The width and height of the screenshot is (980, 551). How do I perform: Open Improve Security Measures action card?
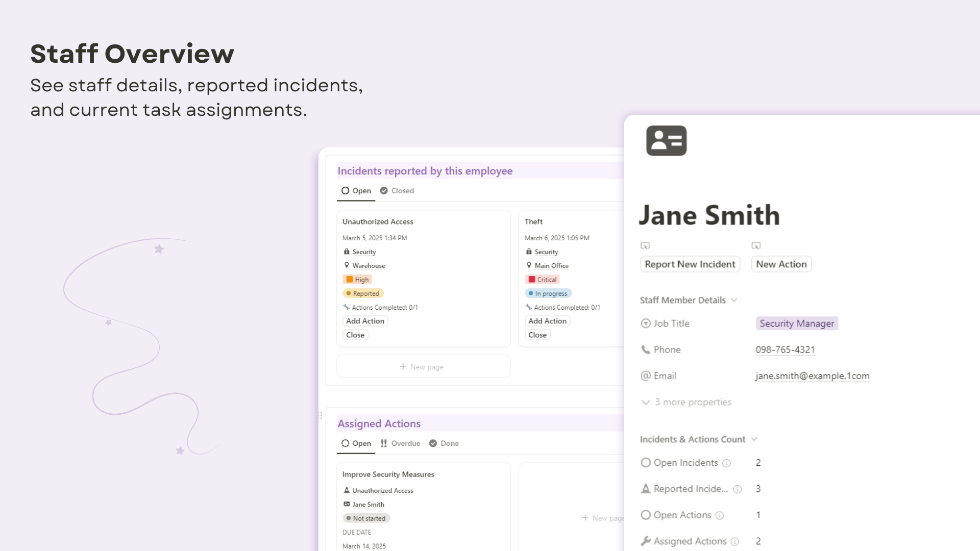click(x=388, y=474)
